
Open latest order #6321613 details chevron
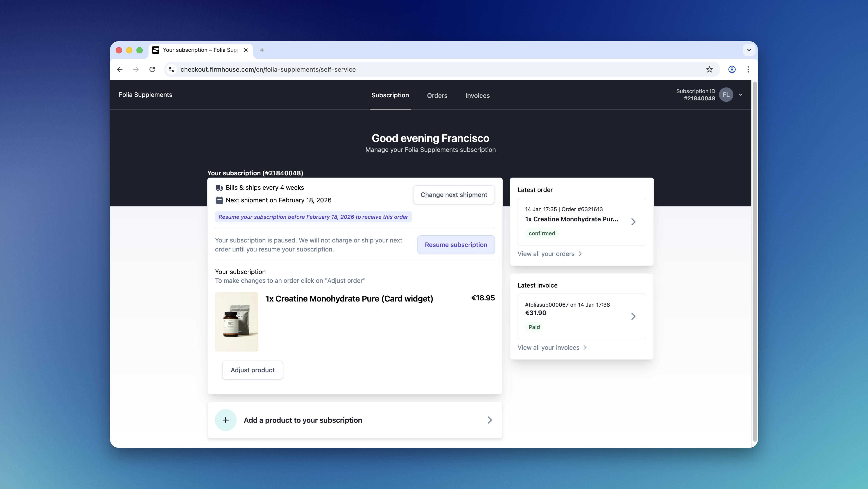(633, 222)
